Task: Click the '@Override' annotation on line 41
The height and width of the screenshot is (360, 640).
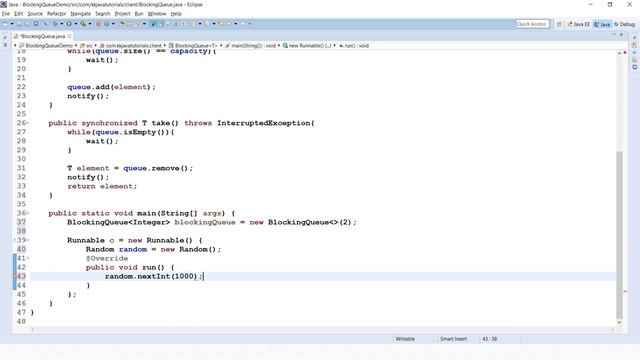Action: click(107, 258)
